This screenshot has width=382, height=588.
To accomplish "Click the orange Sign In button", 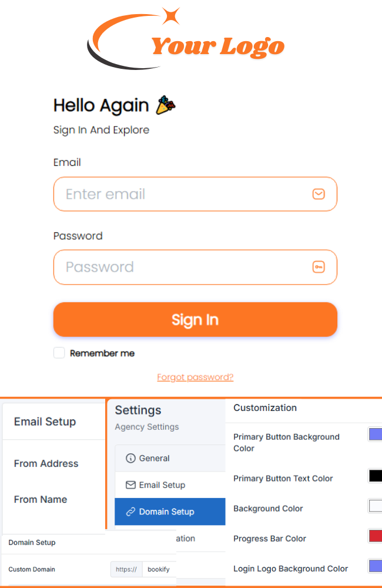I will point(195,319).
